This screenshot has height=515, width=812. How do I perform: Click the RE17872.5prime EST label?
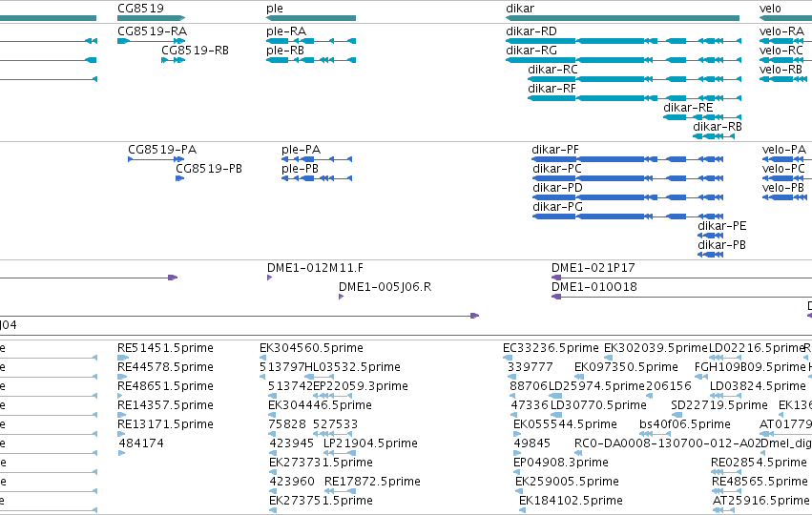pos(372,482)
